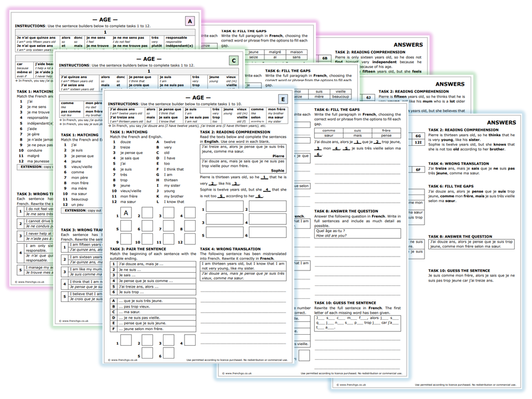
Task: Click the ANSWERS heading on the pink sheet
Action: [x=407, y=45]
